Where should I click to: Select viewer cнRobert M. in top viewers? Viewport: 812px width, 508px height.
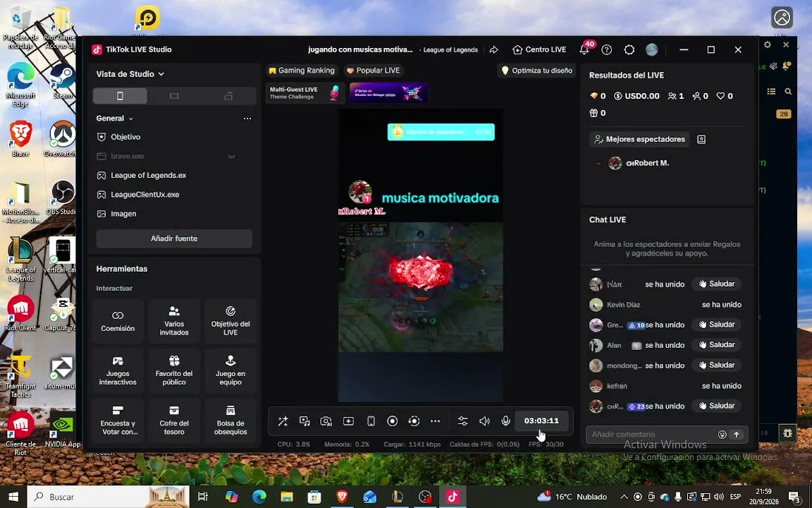click(639, 163)
